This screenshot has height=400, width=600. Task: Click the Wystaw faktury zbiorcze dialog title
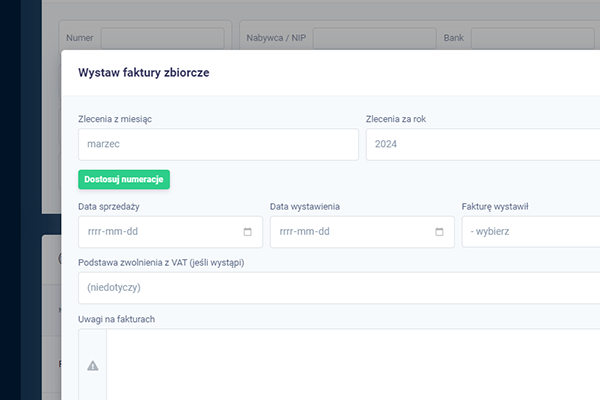click(143, 72)
